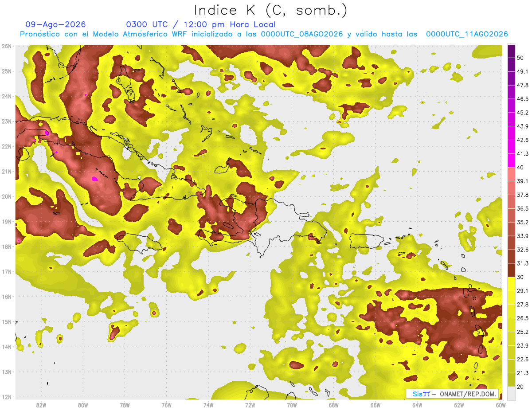This screenshot has height=411, width=532.
Task: Select the date "09-Ago-2026"
Action: pyautogui.click(x=56, y=24)
